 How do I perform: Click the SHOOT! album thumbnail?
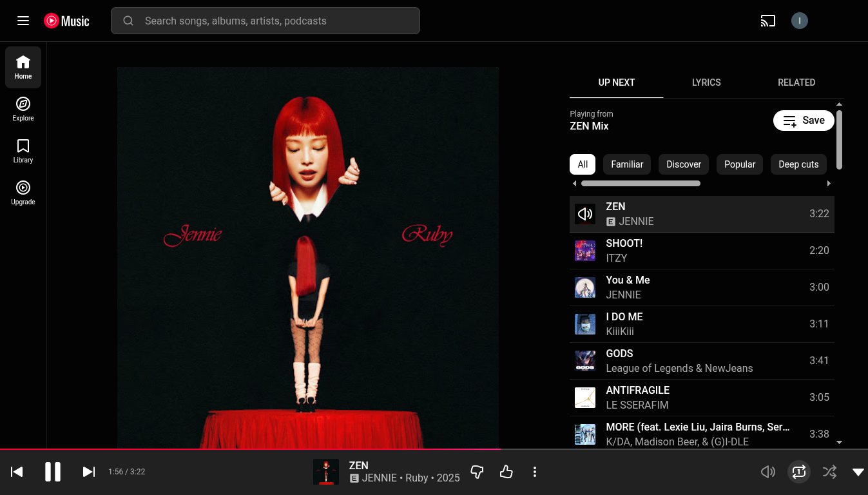(585, 251)
